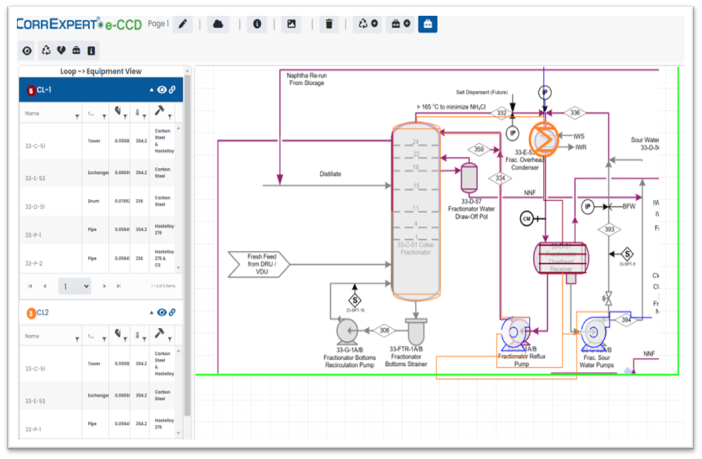Viewport: 702px width, 459px height.
Task: Click the target icon in second toolbar row
Action: pyautogui.click(x=28, y=50)
